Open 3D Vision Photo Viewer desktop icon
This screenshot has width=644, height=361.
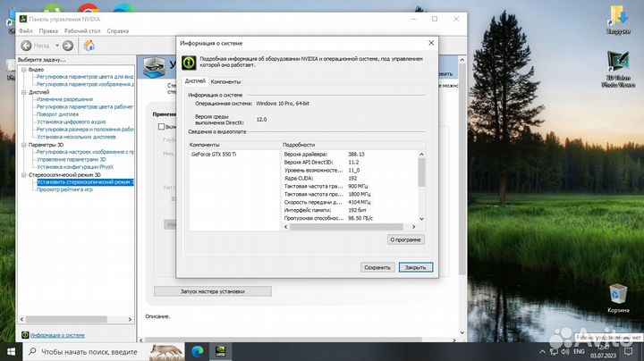618,69
